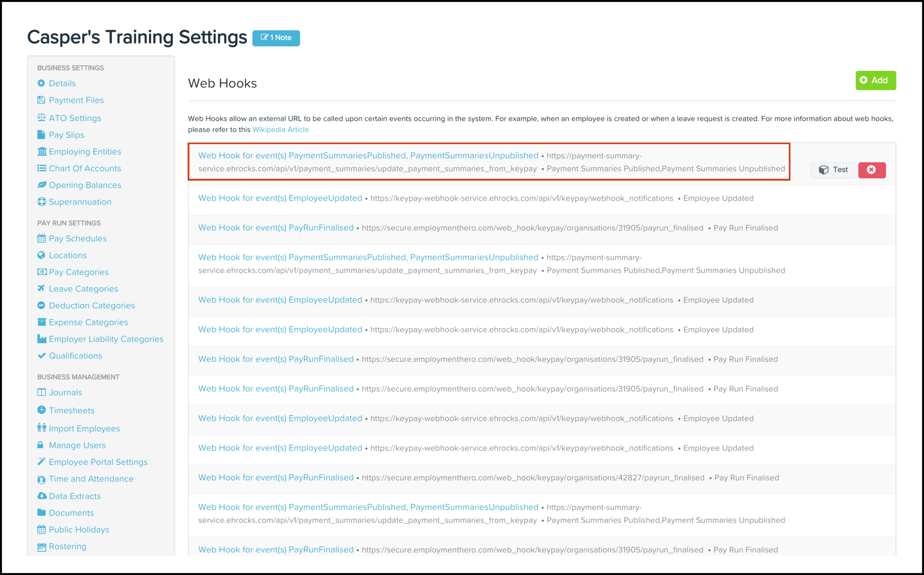Go to Chart Of Accounts
This screenshot has width=924, height=575.
(85, 168)
